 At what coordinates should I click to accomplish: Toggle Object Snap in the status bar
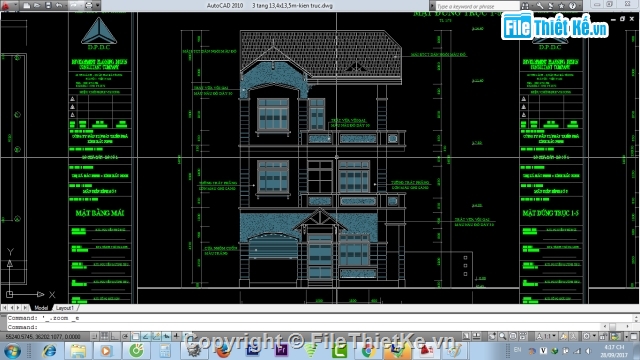coord(135,336)
